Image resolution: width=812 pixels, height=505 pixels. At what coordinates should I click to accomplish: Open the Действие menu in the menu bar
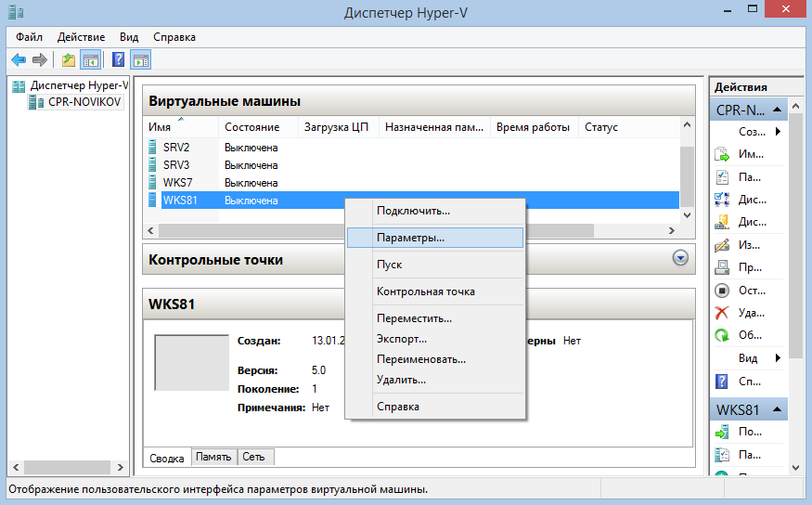pos(81,37)
